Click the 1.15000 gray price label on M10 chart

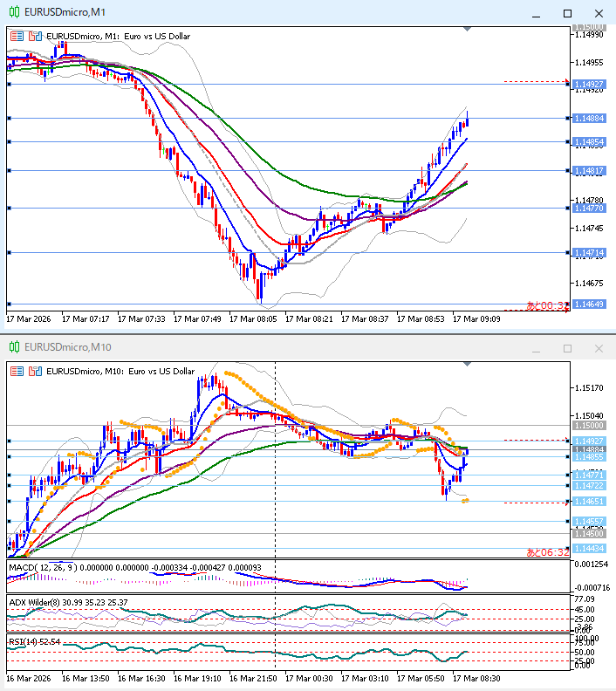tap(590, 425)
